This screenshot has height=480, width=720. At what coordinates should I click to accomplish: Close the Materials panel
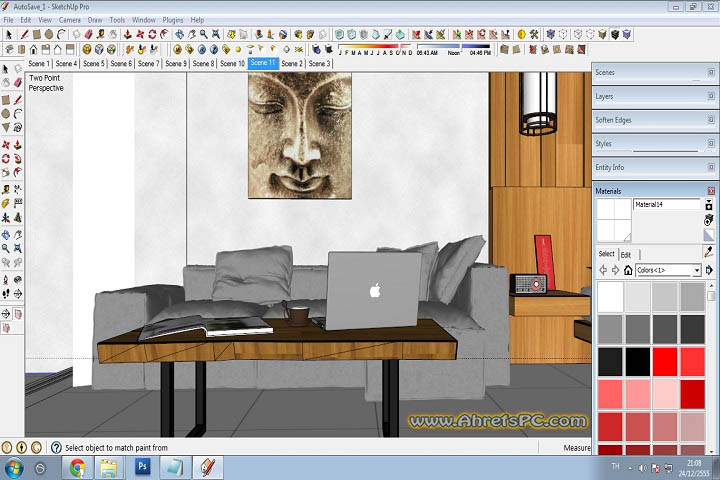click(711, 191)
